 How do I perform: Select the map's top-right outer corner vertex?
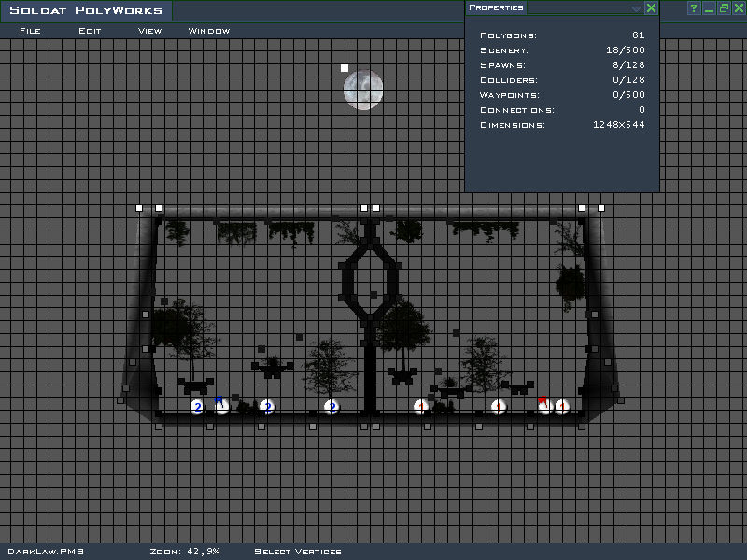point(601,208)
